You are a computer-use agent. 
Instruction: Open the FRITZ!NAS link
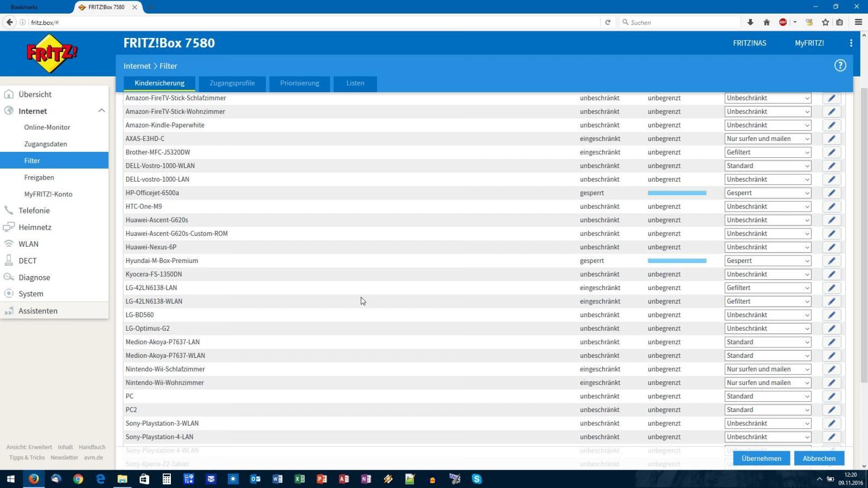click(x=750, y=43)
